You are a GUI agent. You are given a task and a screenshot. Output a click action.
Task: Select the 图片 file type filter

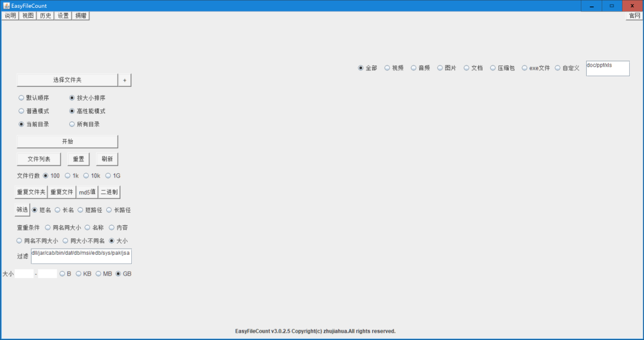[x=447, y=68]
